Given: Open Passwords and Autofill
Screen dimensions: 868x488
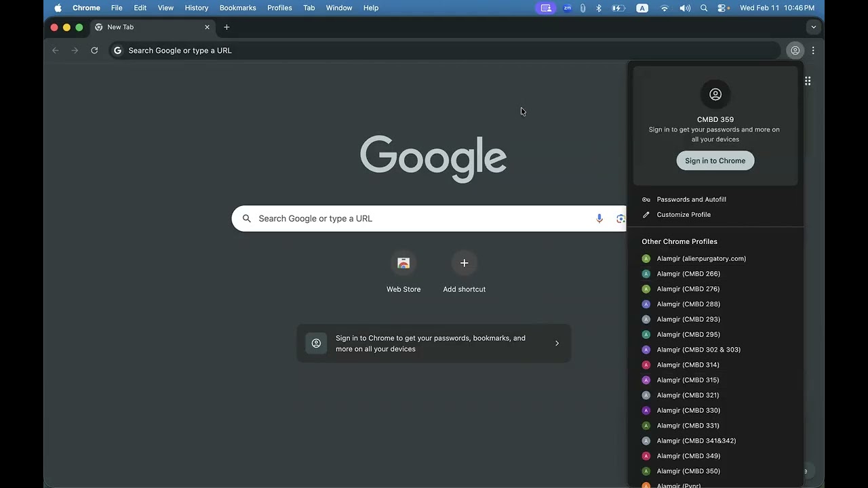Looking at the screenshot, I should click(x=715, y=199).
